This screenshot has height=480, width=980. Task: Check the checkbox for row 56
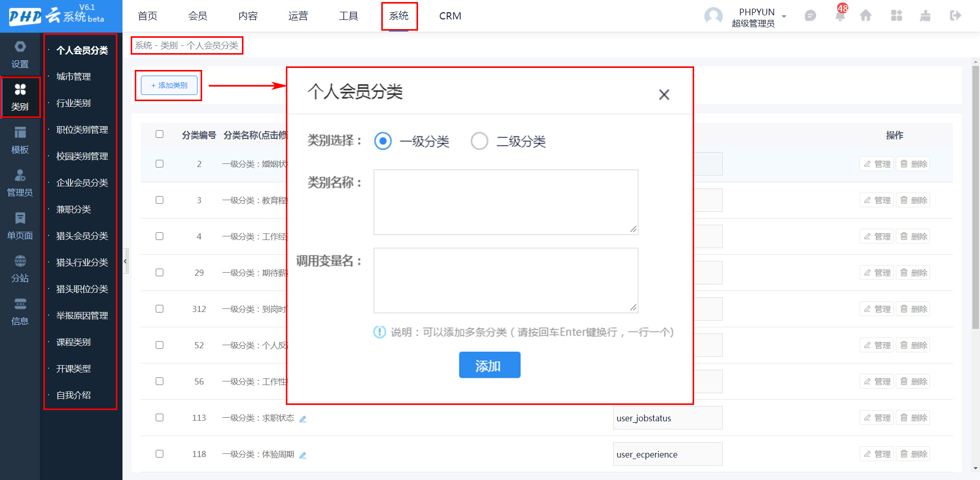click(x=159, y=381)
